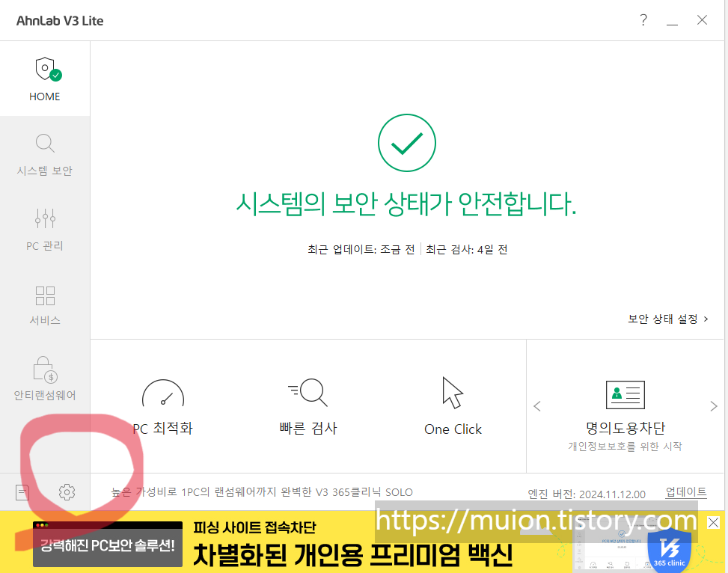The image size is (728, 573).
Task: Open PC 관리 in the sidebar
Action: (x=45, y=230)
